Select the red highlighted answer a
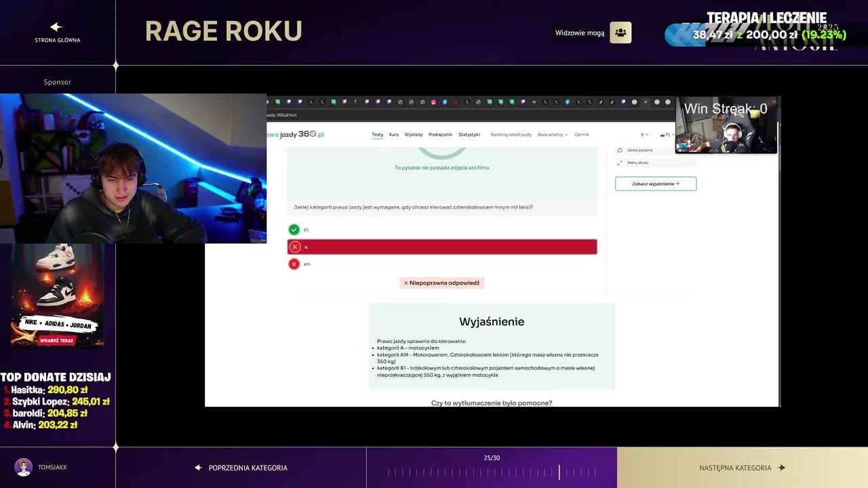This screenshot has width=868, height=488. [x=442, y=247]
